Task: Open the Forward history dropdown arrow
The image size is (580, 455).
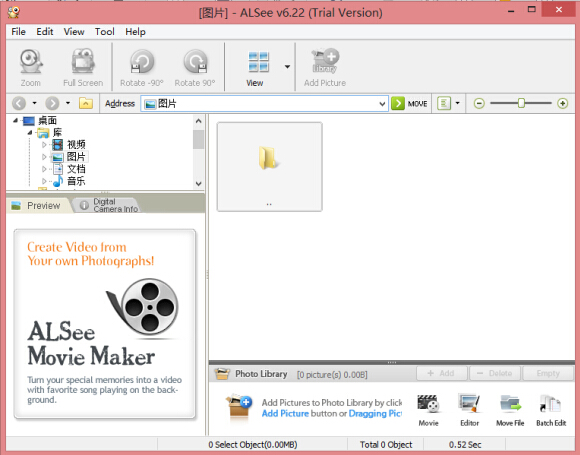Action: 68,103
